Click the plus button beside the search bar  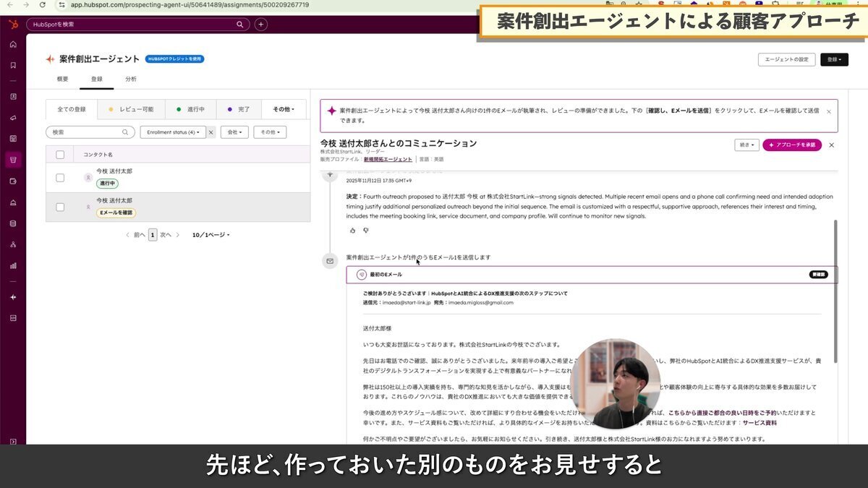tap(260, 24)
